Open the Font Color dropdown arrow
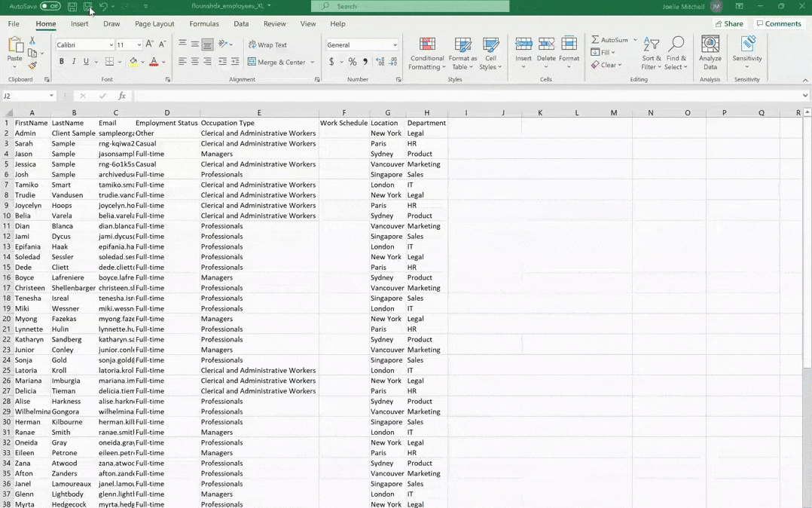 click(163, 63)
